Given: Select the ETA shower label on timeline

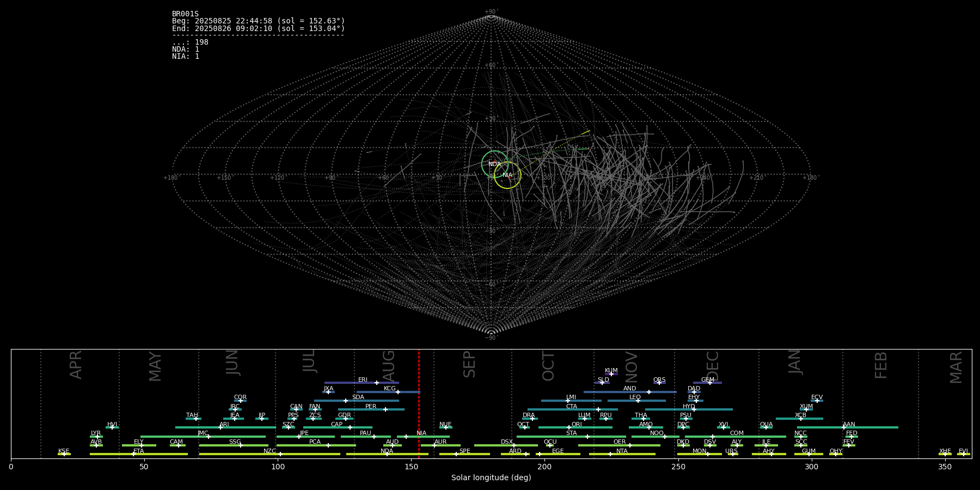Looking at the screenshot, I should (139, 451).
